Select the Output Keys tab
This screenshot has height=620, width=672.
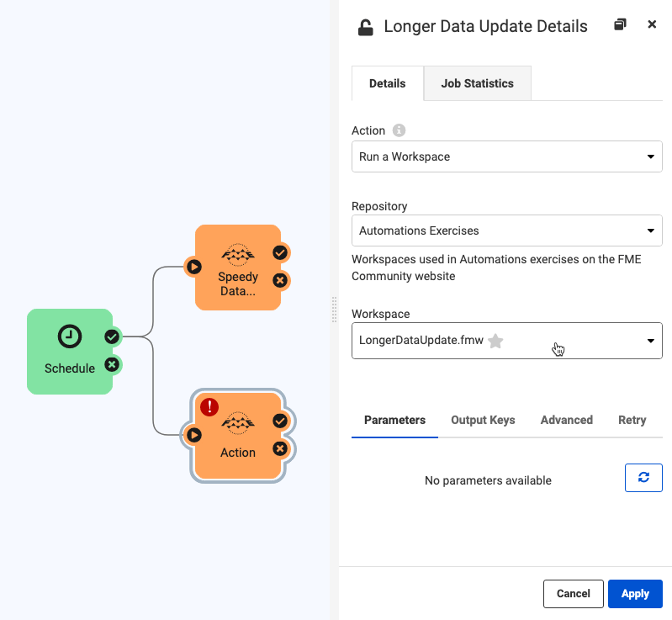click(x=483, y=420)
